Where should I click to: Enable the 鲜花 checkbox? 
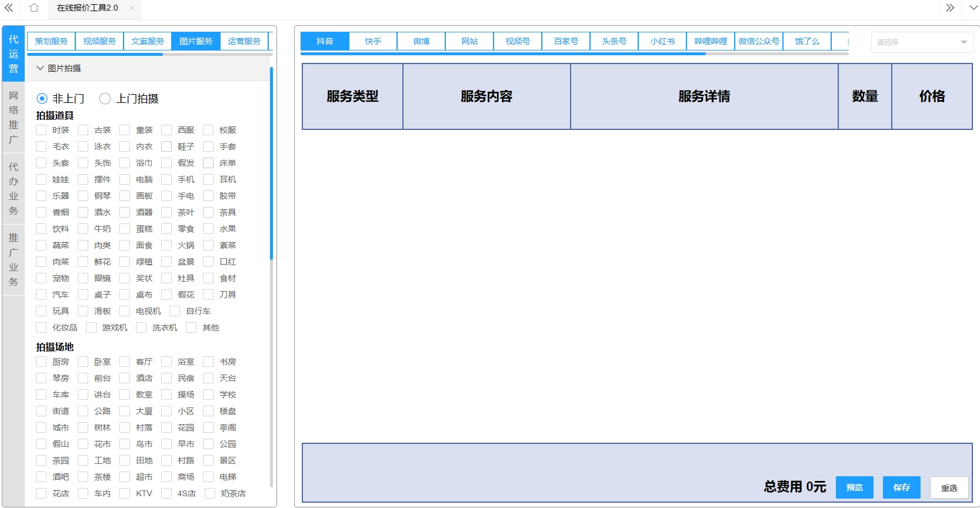(x=83, y=262)
